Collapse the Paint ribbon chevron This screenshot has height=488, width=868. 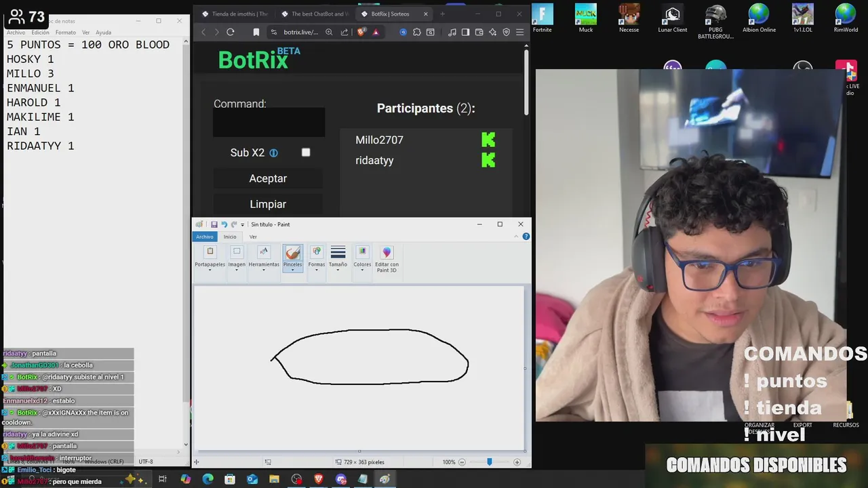coord(516,237)
